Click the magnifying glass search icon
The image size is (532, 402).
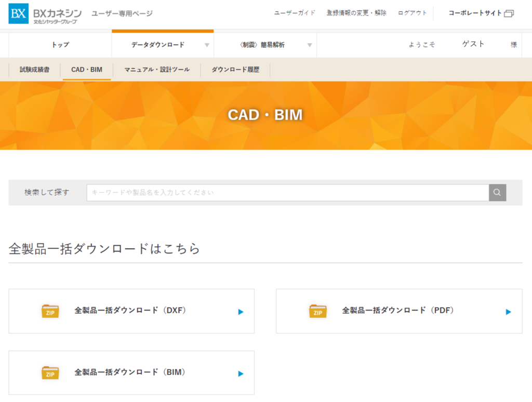click(497, 192)
